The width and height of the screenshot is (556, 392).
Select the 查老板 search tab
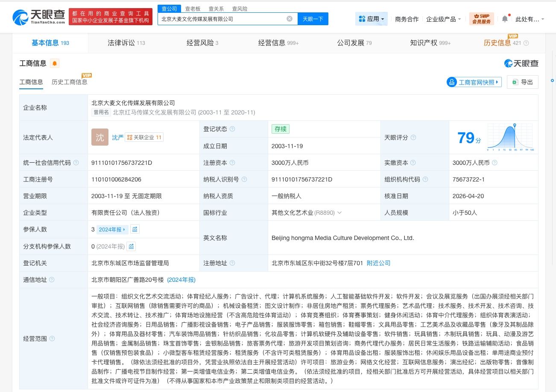(x=193, y=9)
